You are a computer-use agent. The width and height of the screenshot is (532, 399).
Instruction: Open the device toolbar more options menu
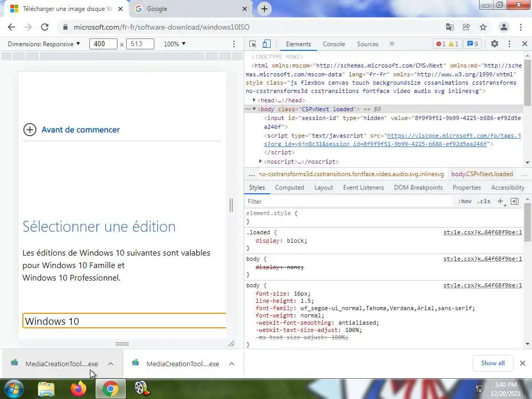(x=234, y=44)
